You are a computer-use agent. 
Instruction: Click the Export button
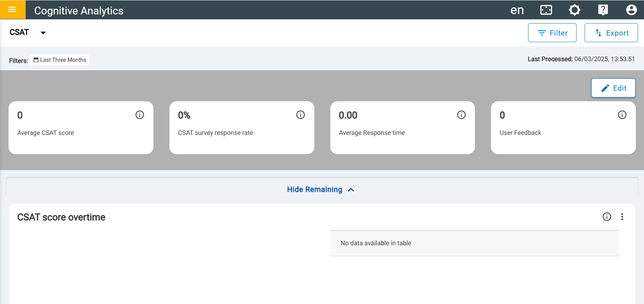pyautogui.click(x=611, y=33)
